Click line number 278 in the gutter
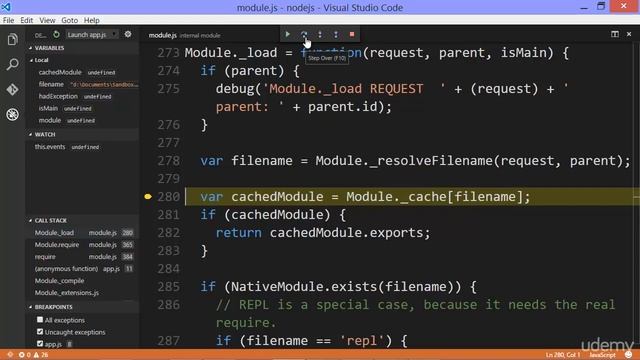640x360 pixels. point(168,161)
